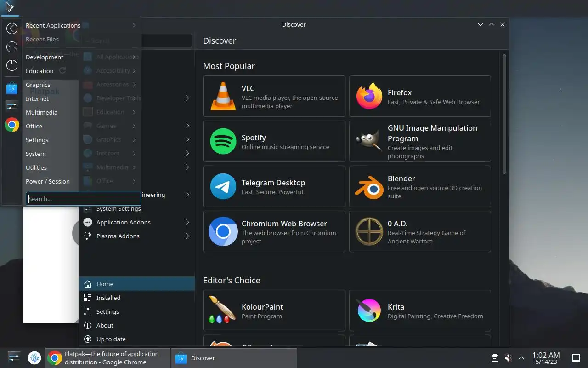
Task: Click the sliders settings icon in taskbar
Action: pos(14,357)
